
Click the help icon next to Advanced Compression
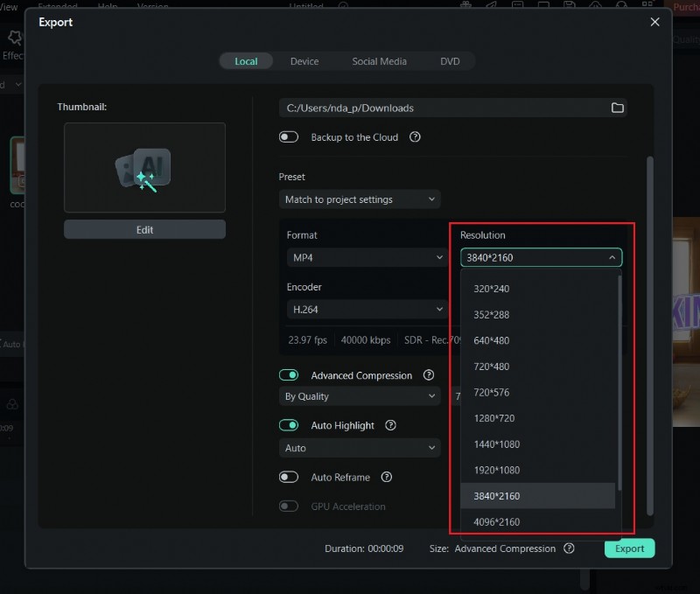(x=428, y=375)
